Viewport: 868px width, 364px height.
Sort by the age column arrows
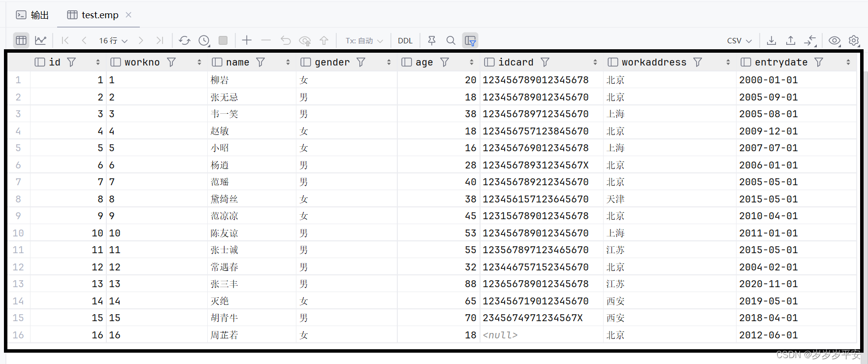pos(472,62)
